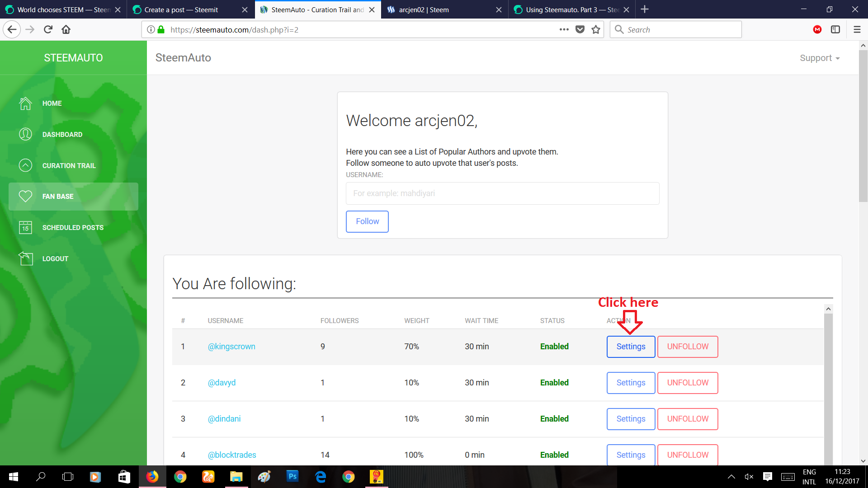The width and height of the screenshot is (868, 488).
Task: Click the Scheduled Posts calendar icon
Action: click(x=25, y=227)
